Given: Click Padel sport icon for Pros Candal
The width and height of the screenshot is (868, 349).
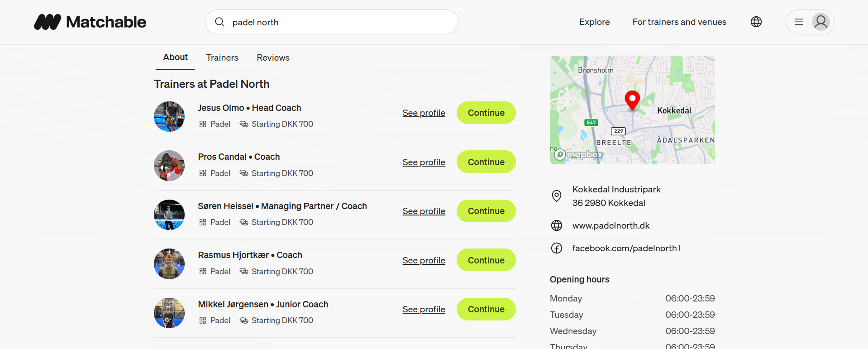Looking at the screenshot, I should [203, 173].
